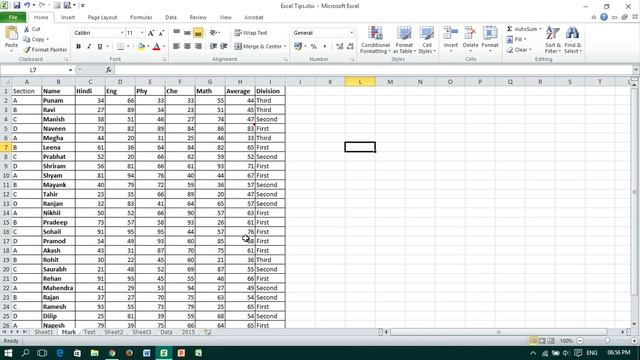Click the Cut scissors icon
Image resolution: width=640 pixels, height=360 pixels.
pos(27,29)
